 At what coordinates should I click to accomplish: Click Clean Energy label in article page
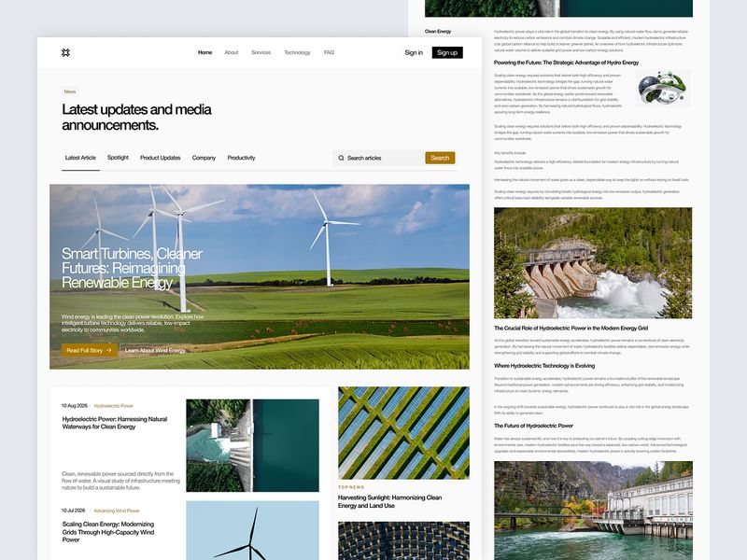pyautogui.click(x=438, y=32)
